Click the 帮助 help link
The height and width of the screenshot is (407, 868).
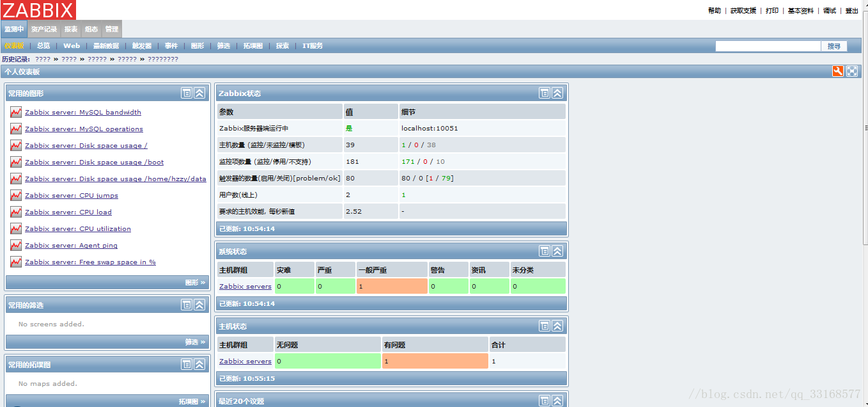715,10
